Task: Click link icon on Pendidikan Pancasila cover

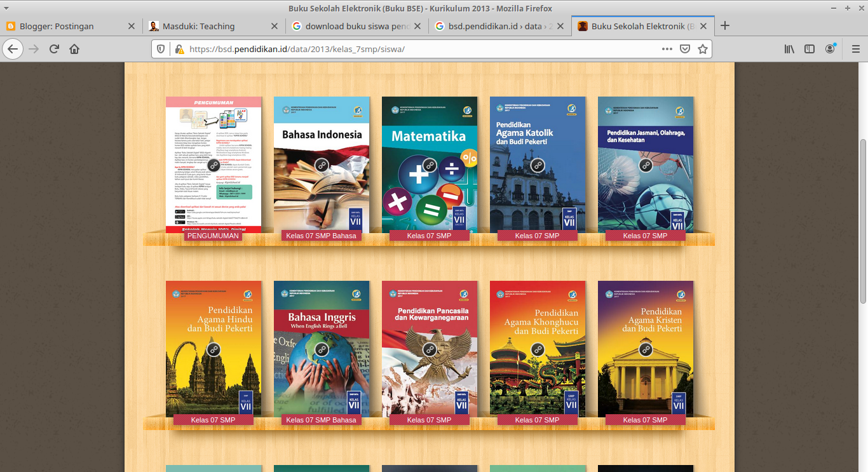Action: click(x=430, y=349)
